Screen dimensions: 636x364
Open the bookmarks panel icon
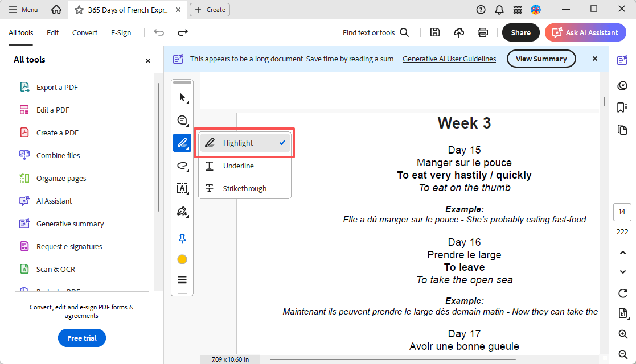tap(622, 107)
